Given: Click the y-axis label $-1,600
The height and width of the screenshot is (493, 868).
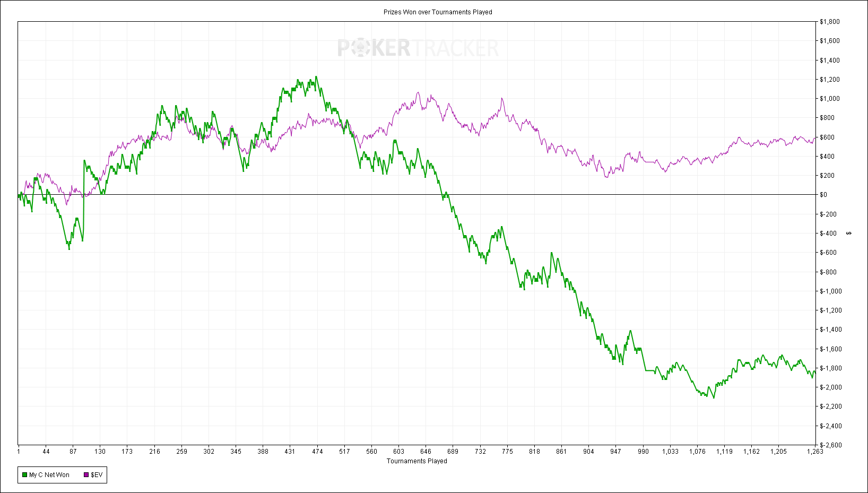Looking at the screenshot, I should pos(831,349).
